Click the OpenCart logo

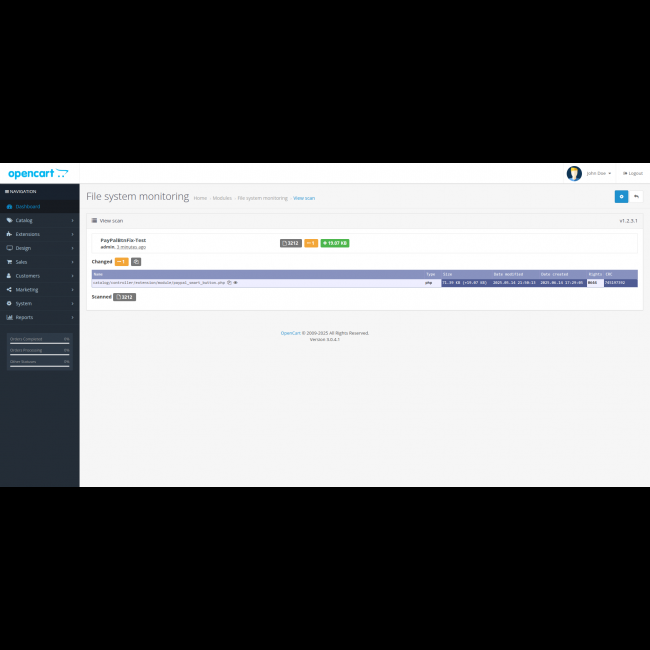[x=38, y=173]
